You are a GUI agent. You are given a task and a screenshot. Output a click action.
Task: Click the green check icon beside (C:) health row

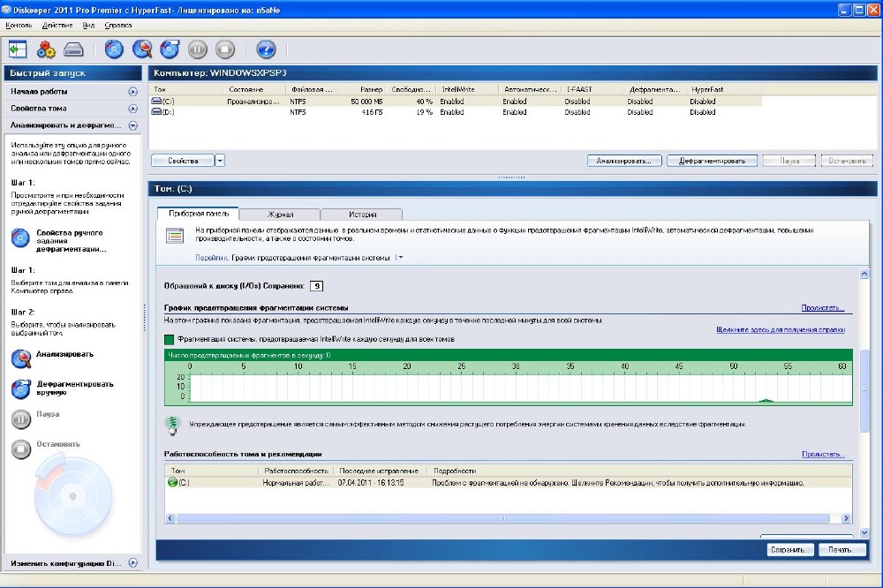coord(172,483)
